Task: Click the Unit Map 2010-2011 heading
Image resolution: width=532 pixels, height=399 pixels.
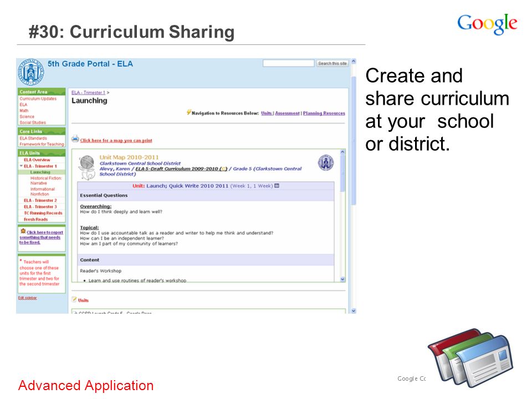Action: [x=129, y=157]
